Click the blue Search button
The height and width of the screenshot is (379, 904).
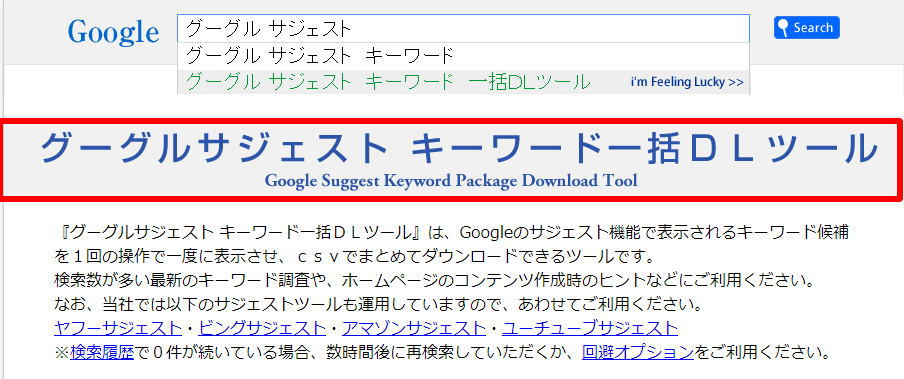pos(807,28)
